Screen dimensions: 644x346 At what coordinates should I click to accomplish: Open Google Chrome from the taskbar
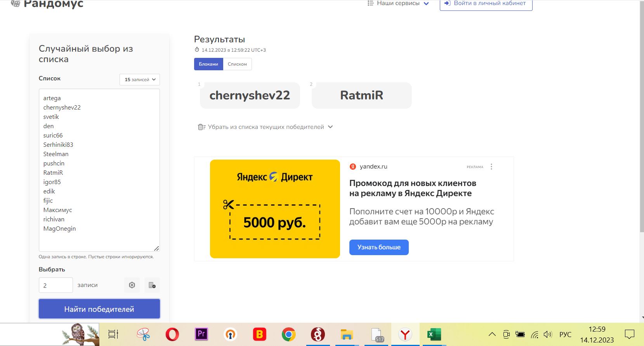point(288,334)
